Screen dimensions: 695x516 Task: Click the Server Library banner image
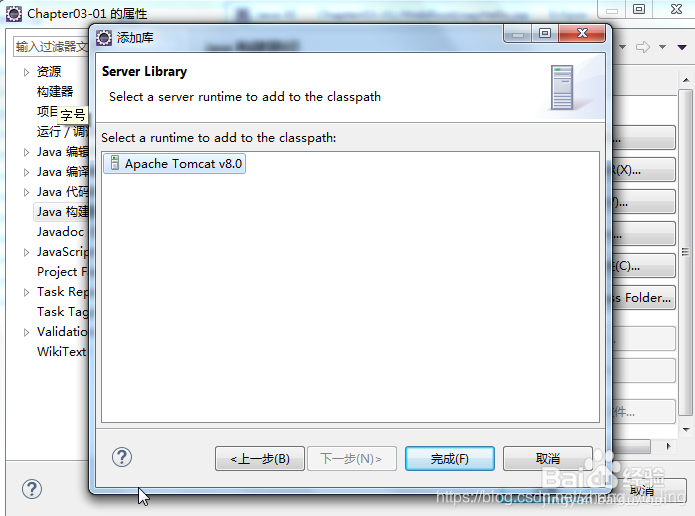(562, 87)
